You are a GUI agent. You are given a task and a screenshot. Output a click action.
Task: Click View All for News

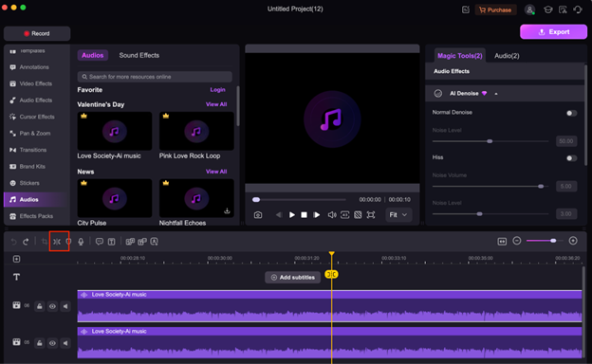tap(216, 172)
